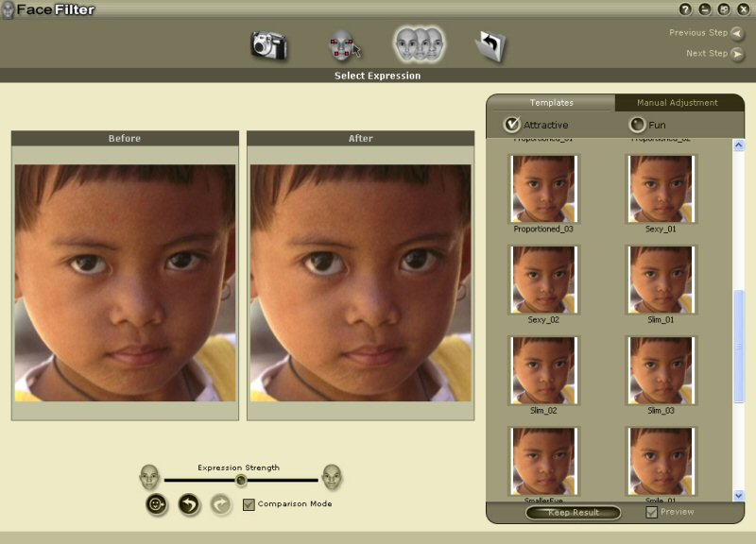756x544 pixels.
Task: Switch to the Manual Adjustment tab
Action: tap(677, 102)
